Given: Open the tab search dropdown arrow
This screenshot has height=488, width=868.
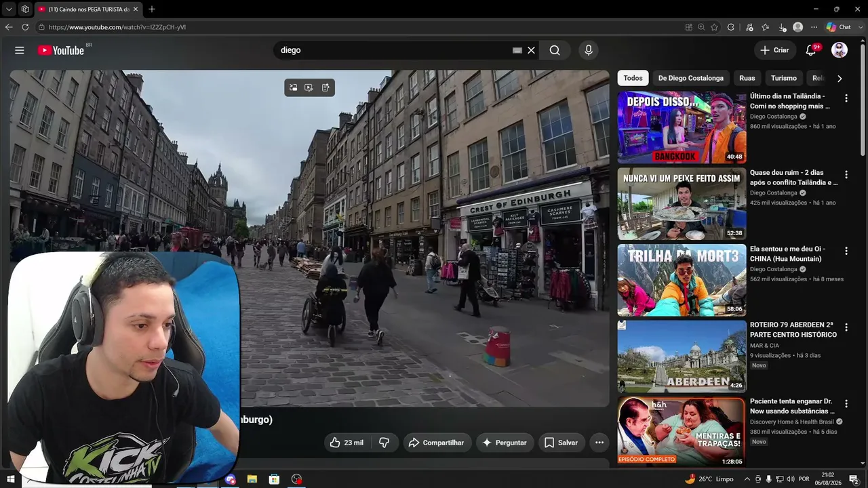Looking at the screenshot, I should pos(9,9).
